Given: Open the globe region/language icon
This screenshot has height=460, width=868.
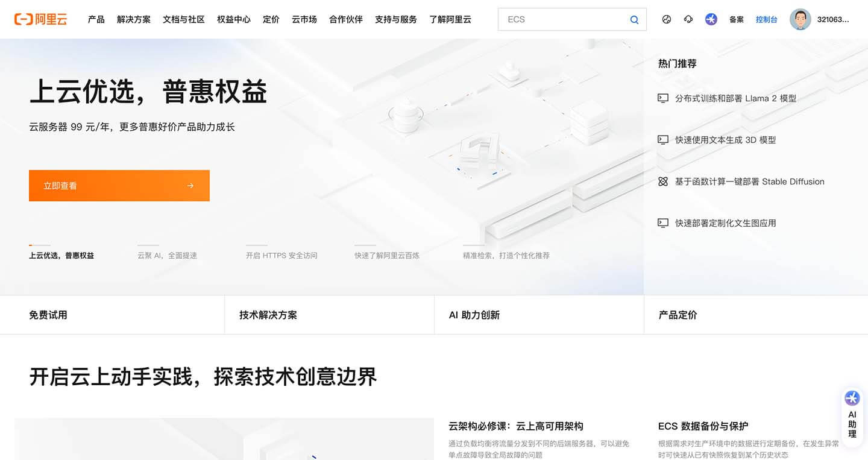Looking at the screenshot, I should (x=667, y=19).
